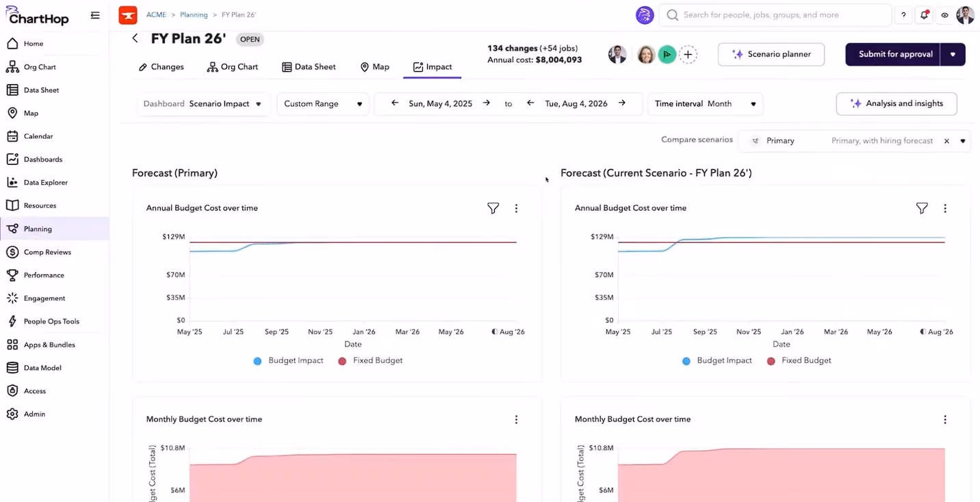This screenshot has height=502, width=980.
Task: Click the ACME organization logo
Action: [128, 15]
